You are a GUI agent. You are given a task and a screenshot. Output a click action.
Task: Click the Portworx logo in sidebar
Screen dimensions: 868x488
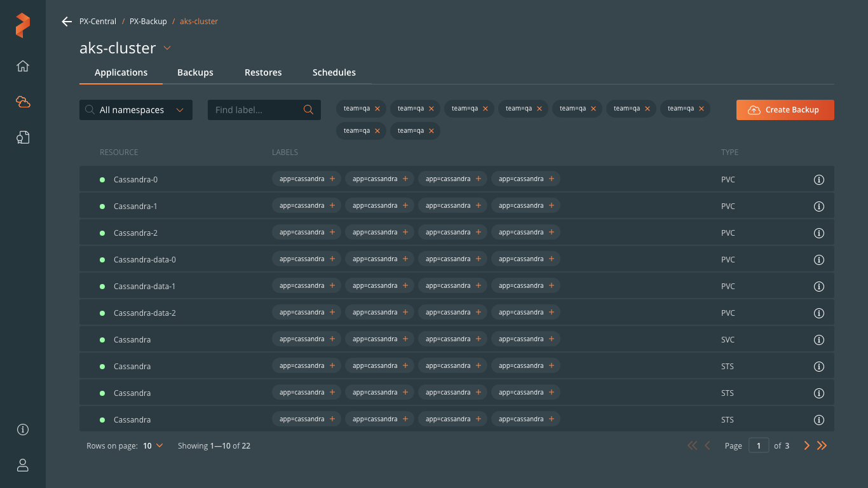coord(23,25)
